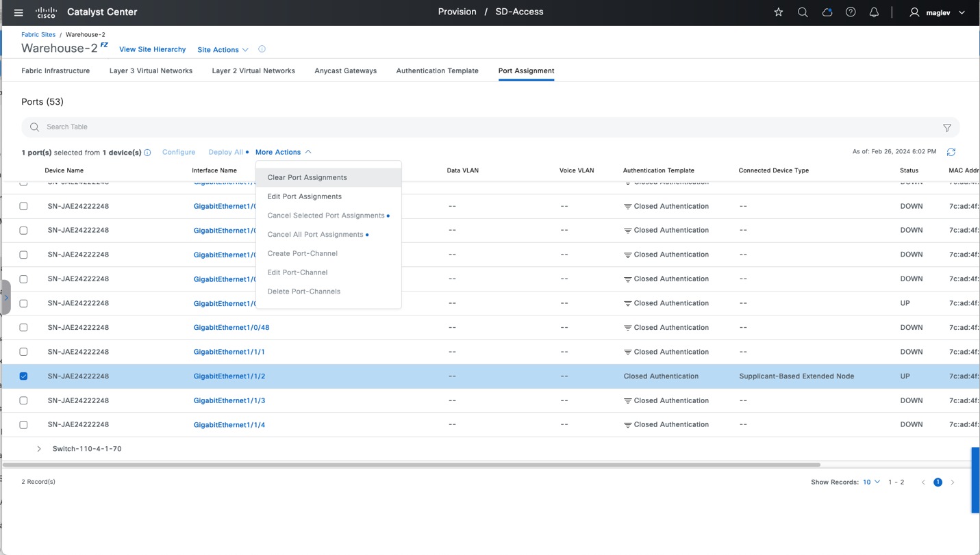The width and height of the screenshot is (980, 555).
Task: Click the table filter funnel icon
Action: pos(946,127)
